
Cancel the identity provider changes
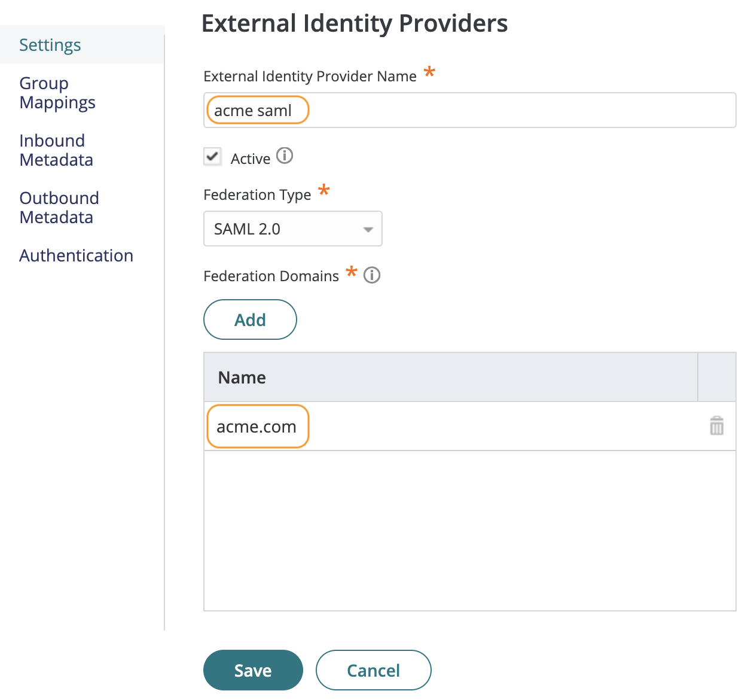click(373, 670)
